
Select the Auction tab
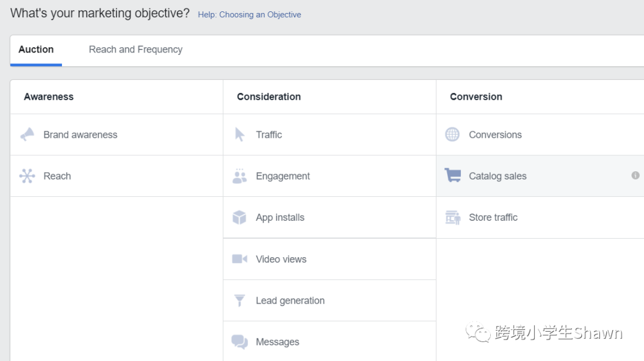point(36,50)
